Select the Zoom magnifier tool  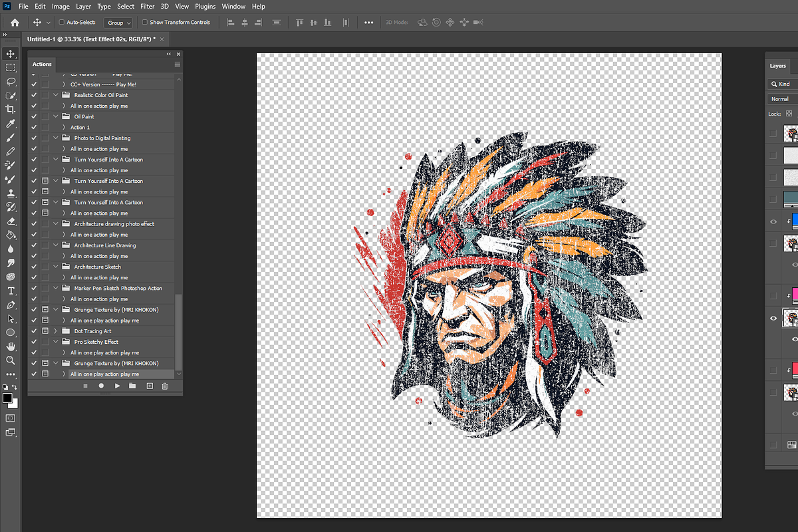click(x=11, y=360)
